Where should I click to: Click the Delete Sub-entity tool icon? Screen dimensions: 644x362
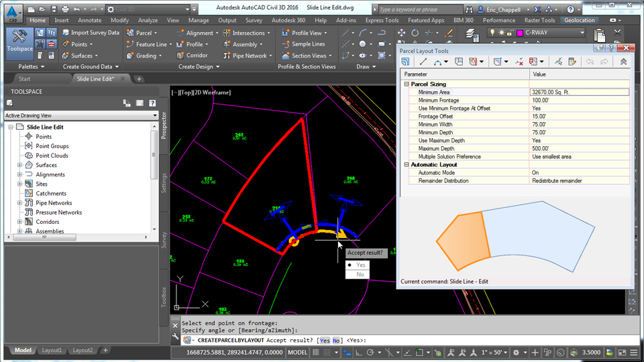(519, 62)
